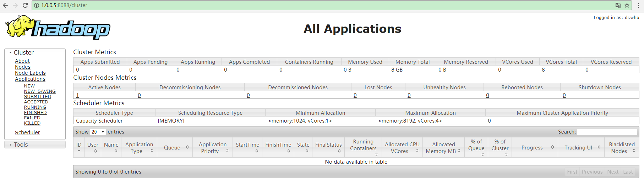Click the Next pagination button

pos(613,172)
